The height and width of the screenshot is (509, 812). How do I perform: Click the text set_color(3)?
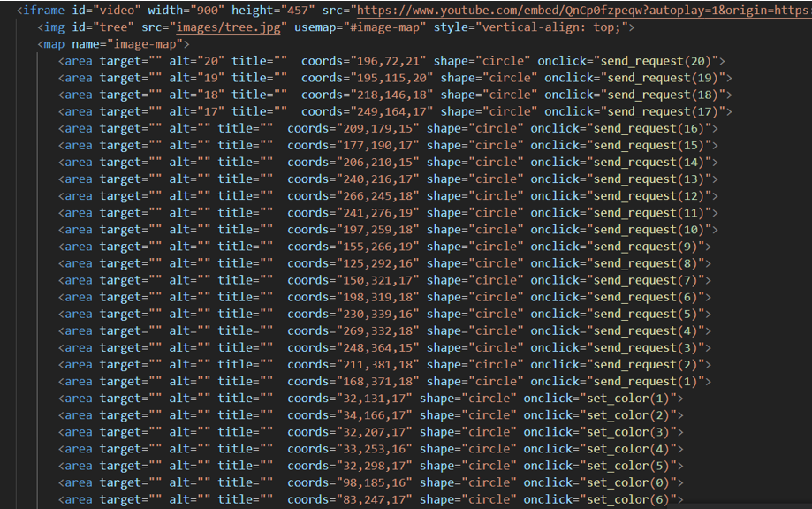pyautogui.click(x=629, y=432)
